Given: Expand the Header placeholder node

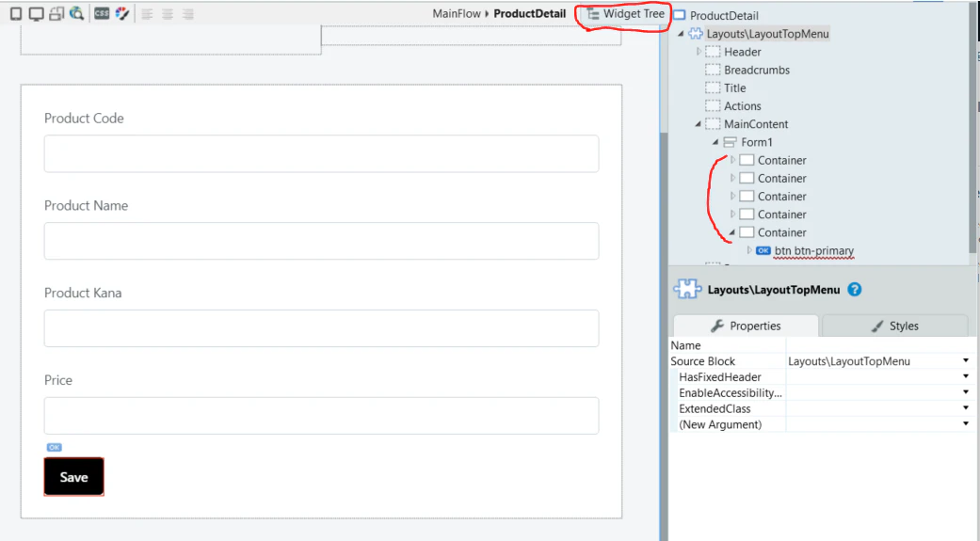Looking at the screenshot, I should 699,52.
